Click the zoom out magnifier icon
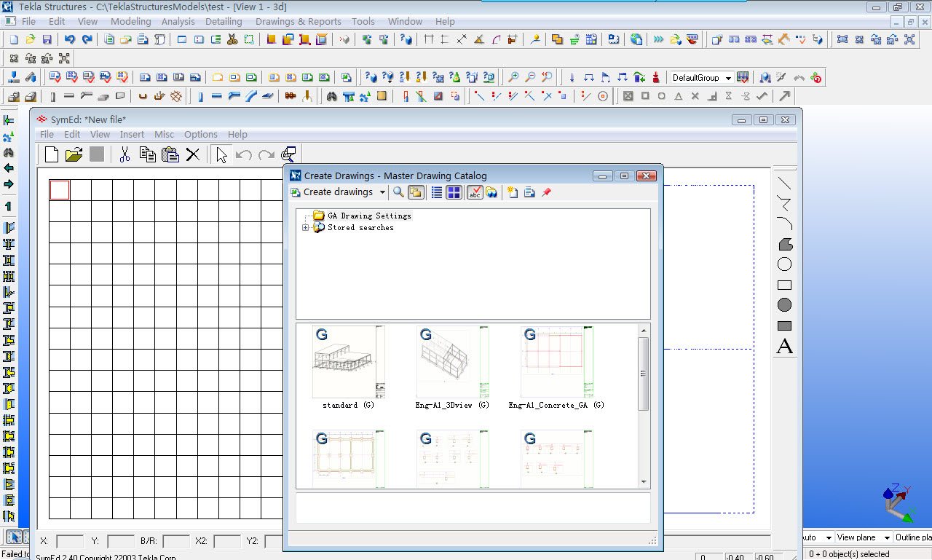This screenshot has width=932, height=560. coord(530,77)
